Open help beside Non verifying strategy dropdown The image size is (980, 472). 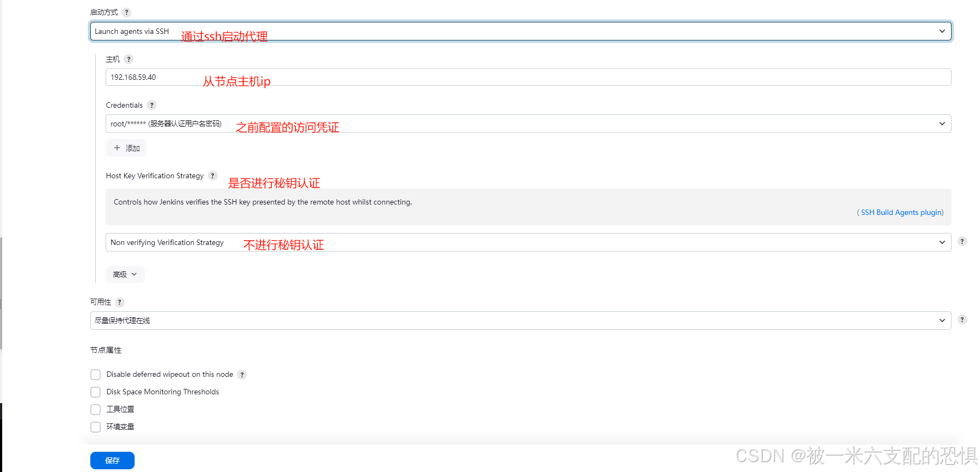coord(962,241)
